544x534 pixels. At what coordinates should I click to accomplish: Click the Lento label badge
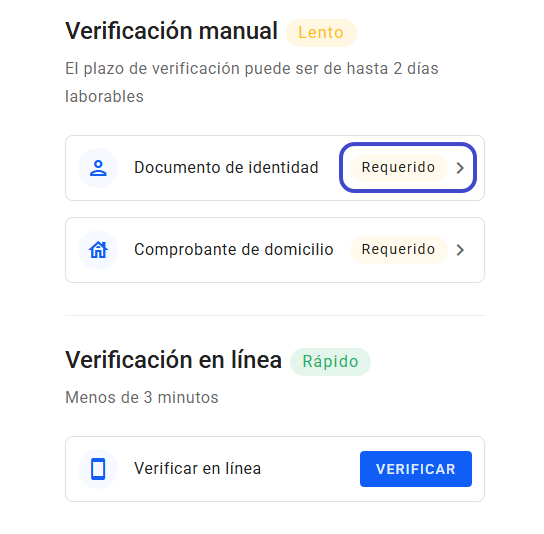(x=321, y=33)
